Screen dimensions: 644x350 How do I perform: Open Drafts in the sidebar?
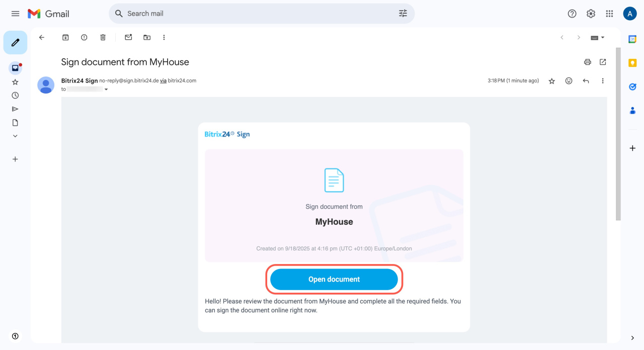15,123
